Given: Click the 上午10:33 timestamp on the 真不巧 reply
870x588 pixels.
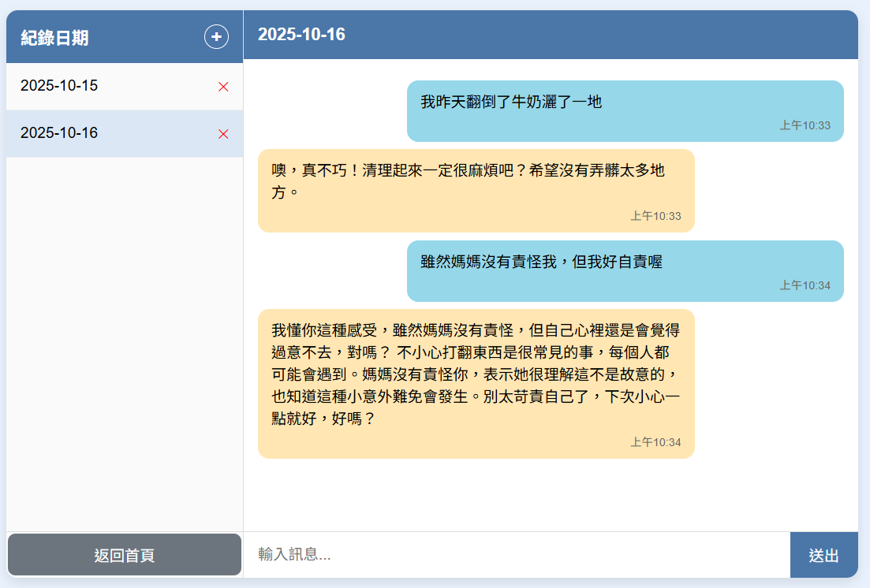Looking at the screenshot, I should click(x=655, y=216).
